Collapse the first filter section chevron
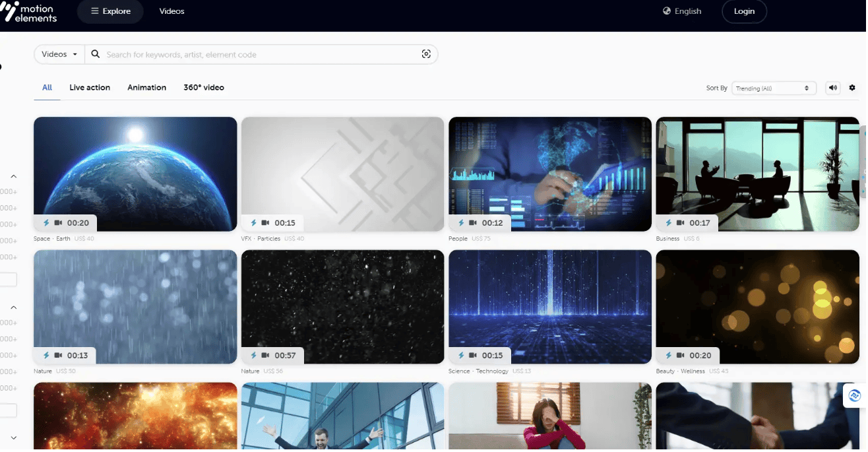Image resolution: width=868 pixels, height=452 pixels. point(13,176)
